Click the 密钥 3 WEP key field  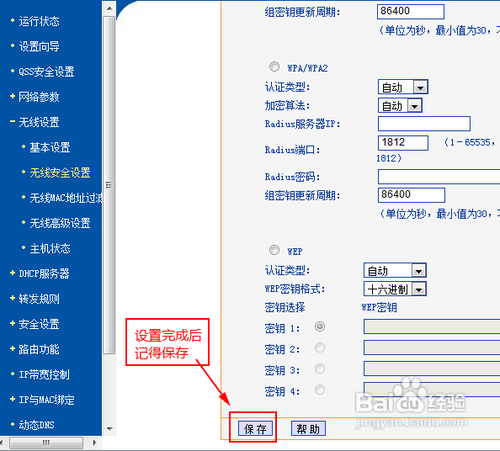pos(432,368)
